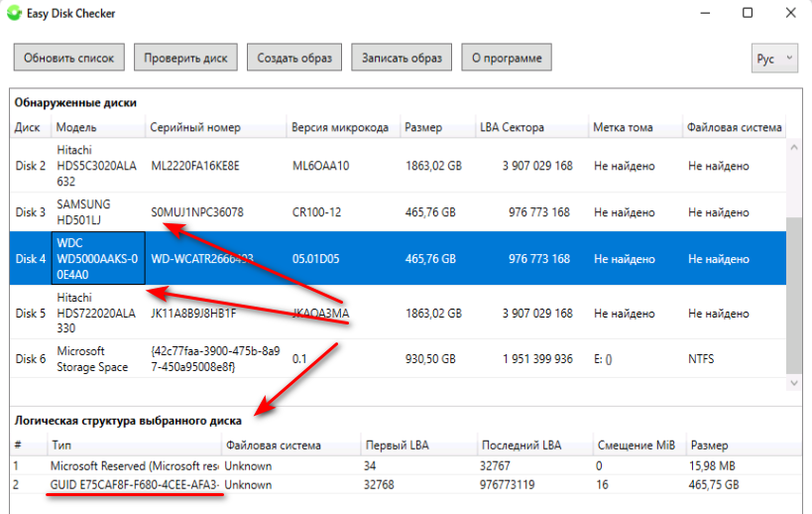Image resolution: width=812 pixels, height=514 pixels.
Task: Click serial number S0MUJ1NPC36078
Action: [196, 212]
